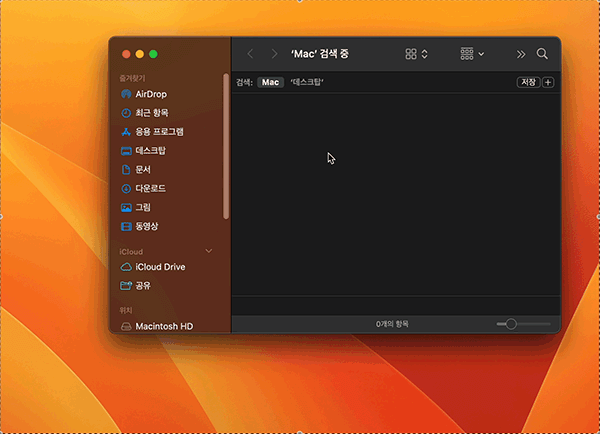The image size is (600, 434).
Task: Open 문서 folder in the sidebar
Action: [135, 170]
